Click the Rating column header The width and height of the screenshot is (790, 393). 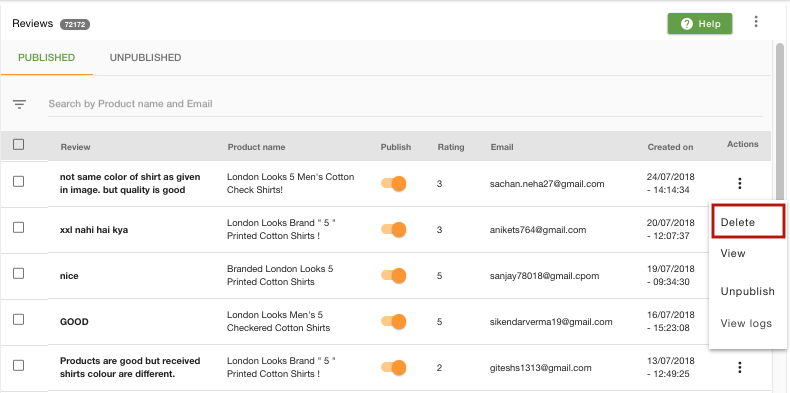point(451,147)
